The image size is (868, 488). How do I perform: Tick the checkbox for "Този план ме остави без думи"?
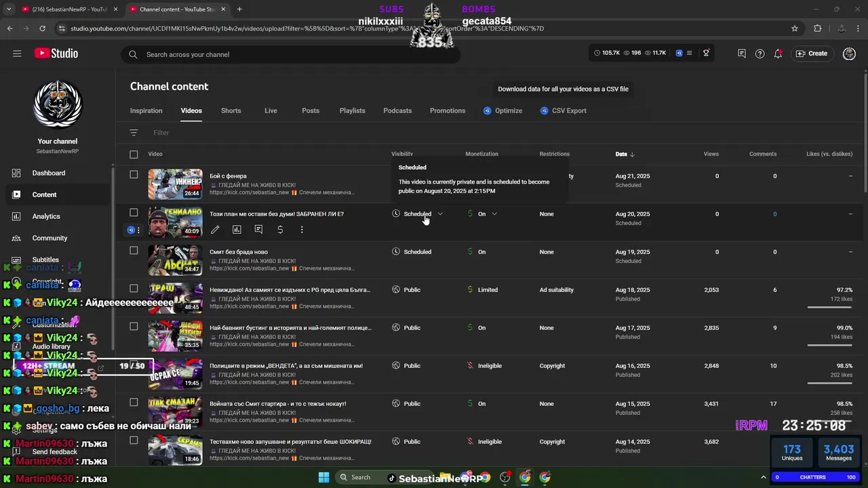coord(134,212)
